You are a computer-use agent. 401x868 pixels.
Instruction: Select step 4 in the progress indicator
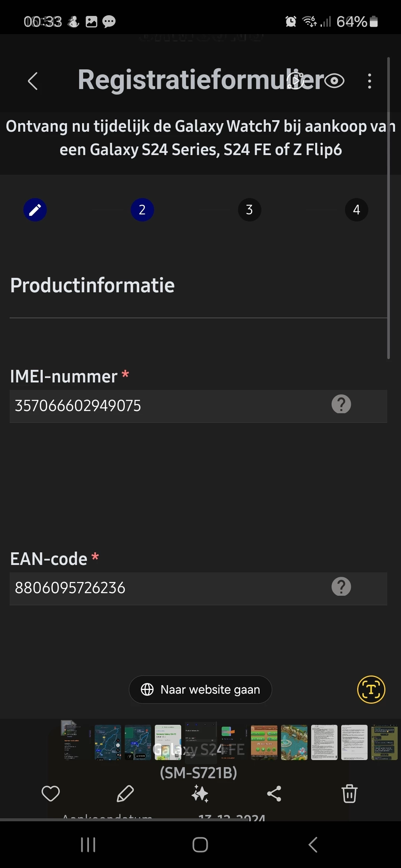tap(356, 210)
